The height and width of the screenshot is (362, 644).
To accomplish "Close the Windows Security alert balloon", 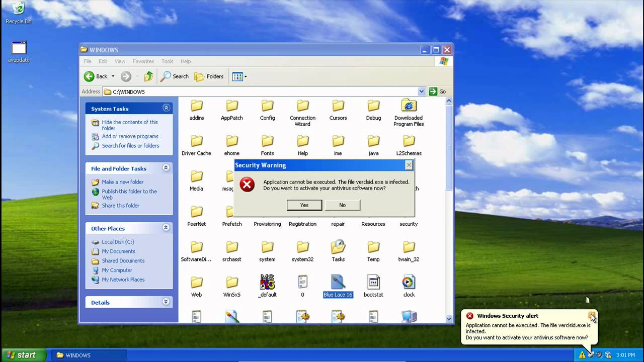I will click(592, 316).
